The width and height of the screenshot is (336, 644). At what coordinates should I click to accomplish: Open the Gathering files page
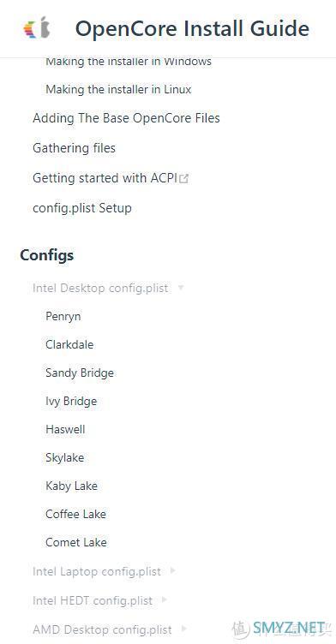click(74, 148)
